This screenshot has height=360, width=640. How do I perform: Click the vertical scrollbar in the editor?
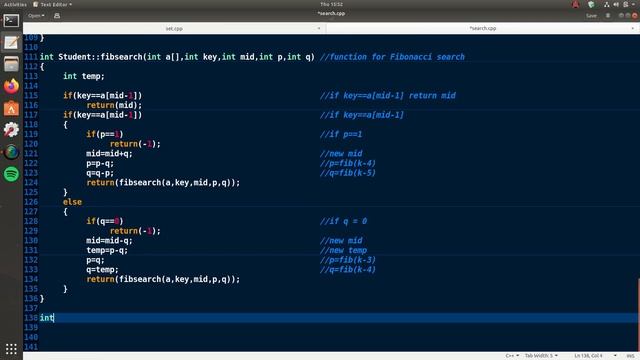638,314
